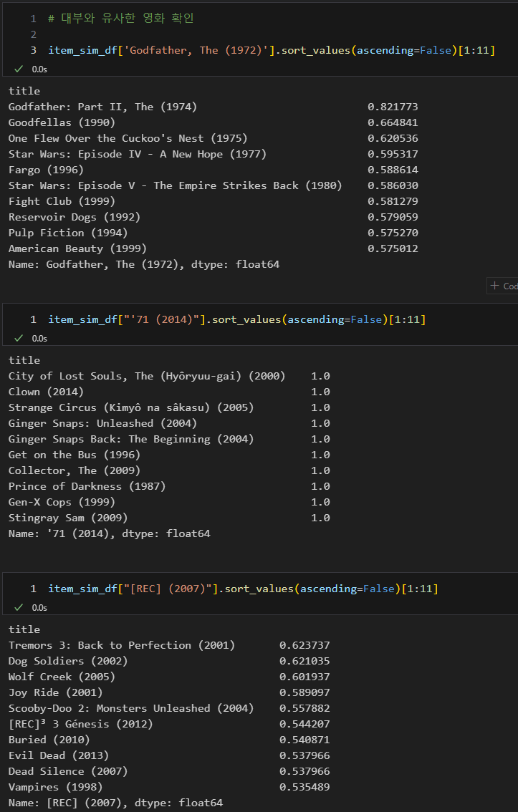Click line number 3 in the first cell
Screen dimensions: 518x812
coord(34,50)
